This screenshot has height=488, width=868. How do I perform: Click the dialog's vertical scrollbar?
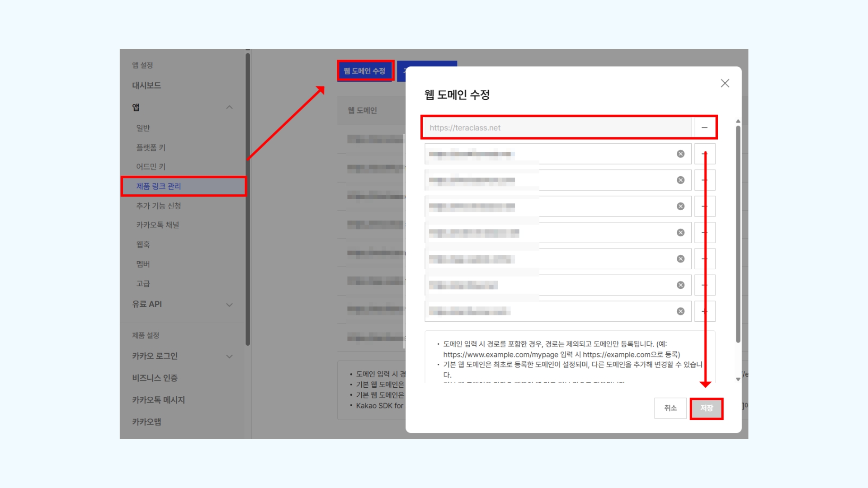[x=738, y=235]
